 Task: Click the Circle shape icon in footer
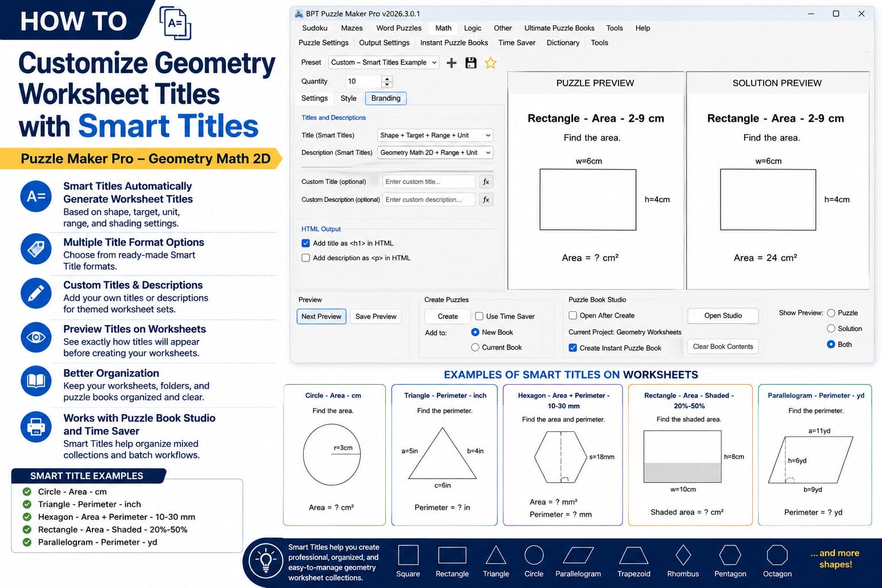click(534, 555)
